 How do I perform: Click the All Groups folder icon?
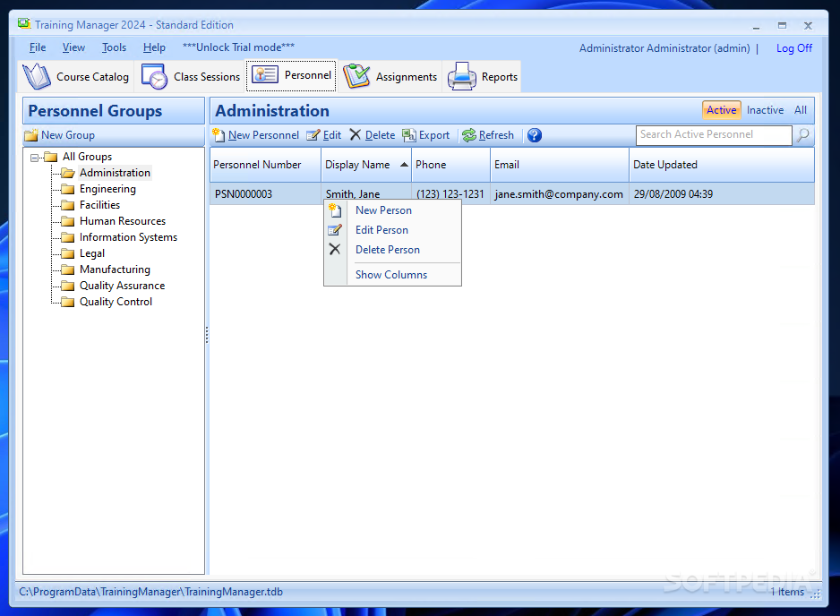pos(51,157)
